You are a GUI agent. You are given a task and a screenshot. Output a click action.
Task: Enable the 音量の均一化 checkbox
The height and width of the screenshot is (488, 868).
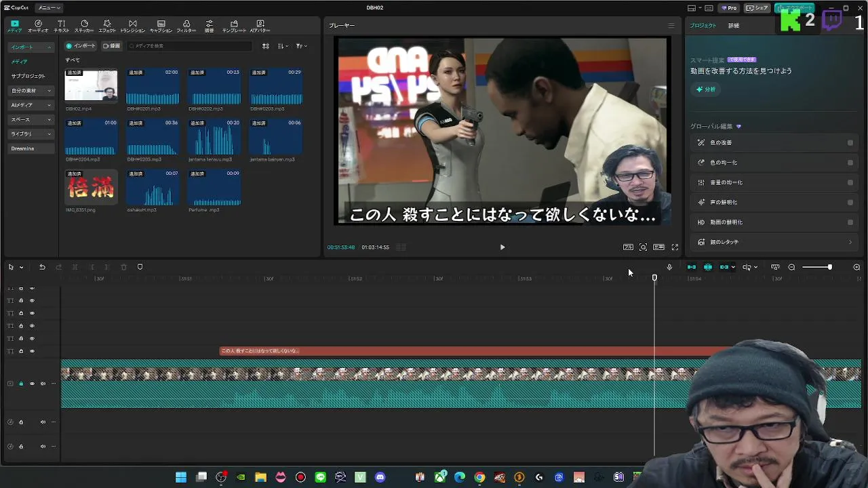pyautogui.click(x=850, y=182)
